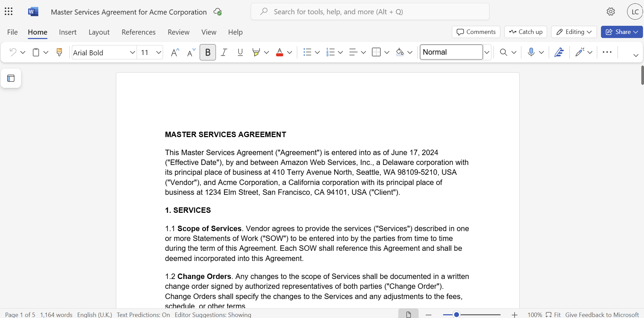Screen dimensions: 644x318
Task: Apply shading with the paint bucket icon
Action: [x=400, y=52]
